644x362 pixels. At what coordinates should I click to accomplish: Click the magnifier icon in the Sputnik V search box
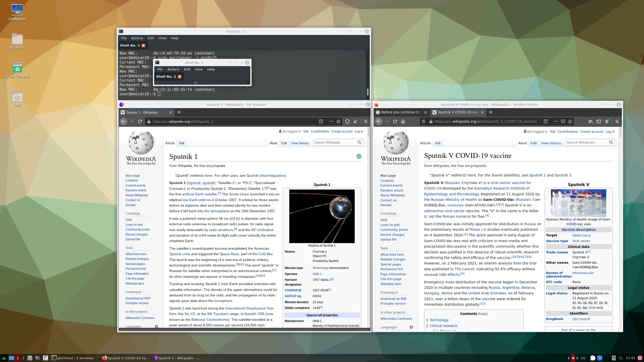(611, 142)
